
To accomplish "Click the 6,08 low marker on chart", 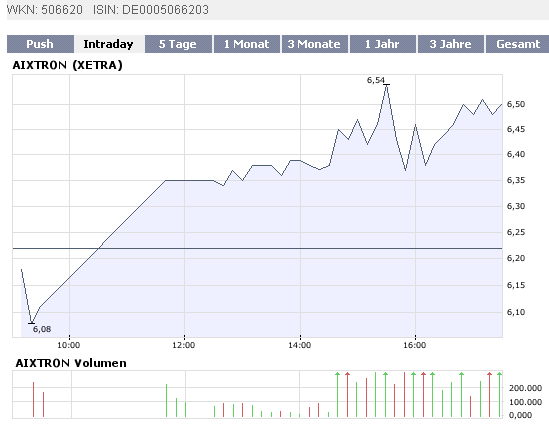I will tap(42, 329).
